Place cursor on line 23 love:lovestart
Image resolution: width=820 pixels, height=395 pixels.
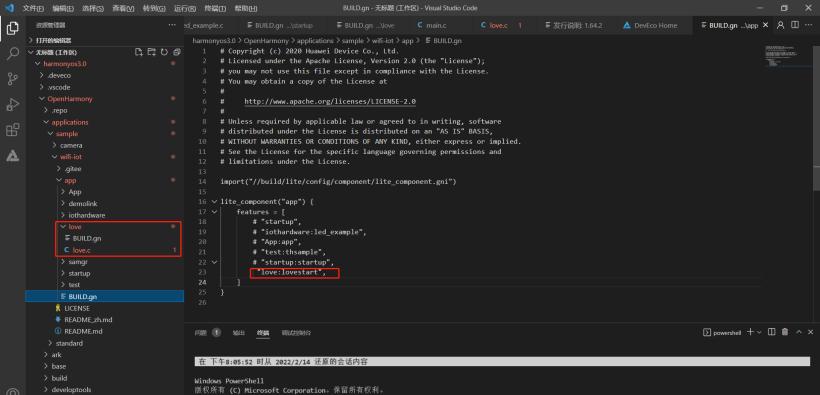pos(291,273)
